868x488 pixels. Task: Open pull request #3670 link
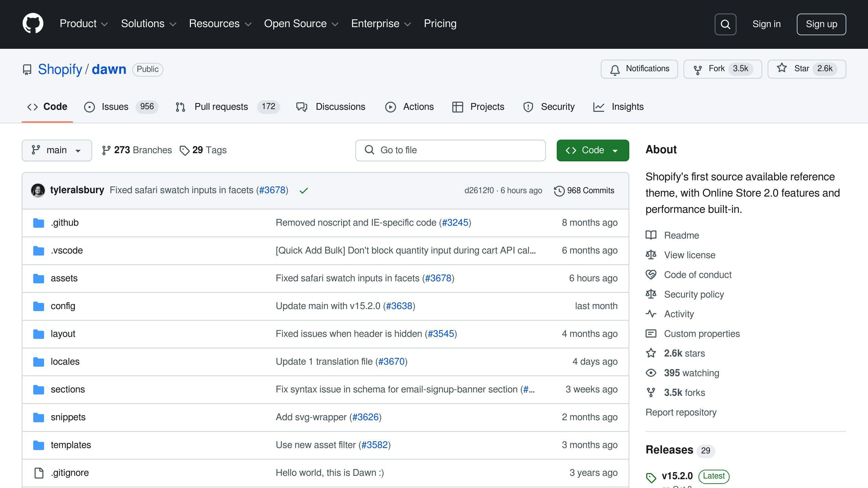391,362
